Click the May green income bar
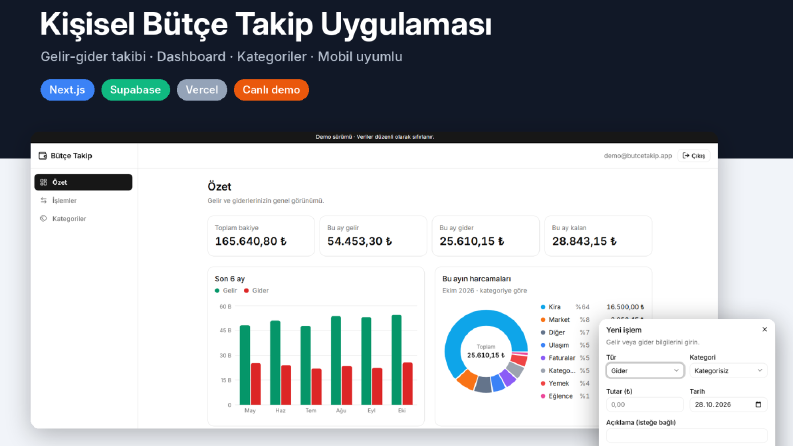 click(245, 365)
